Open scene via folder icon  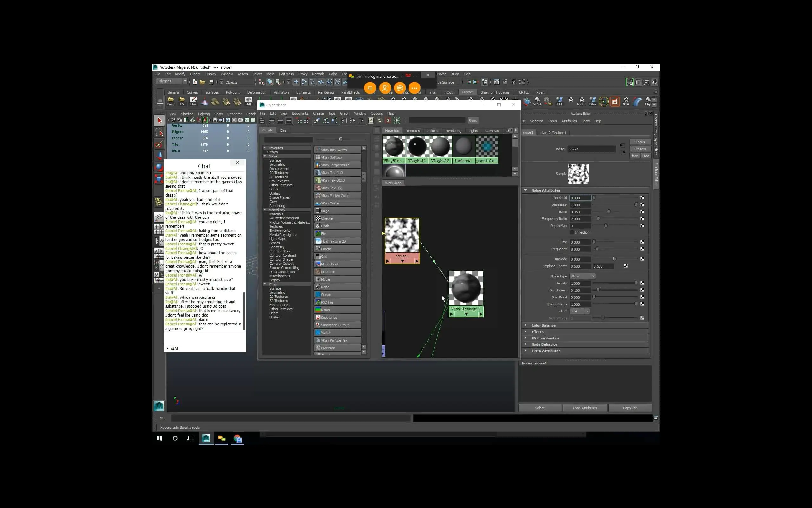202,82
